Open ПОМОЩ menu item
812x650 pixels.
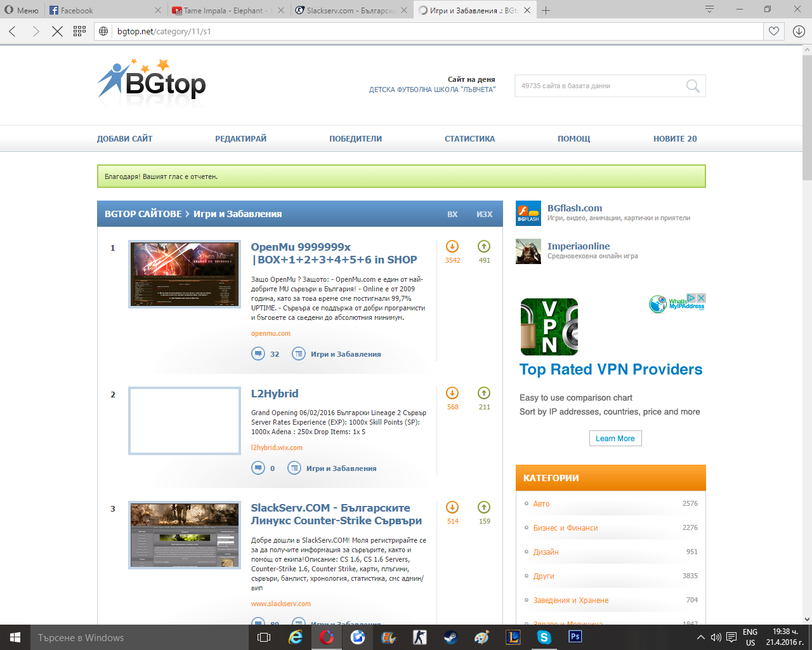click(574, 138)
